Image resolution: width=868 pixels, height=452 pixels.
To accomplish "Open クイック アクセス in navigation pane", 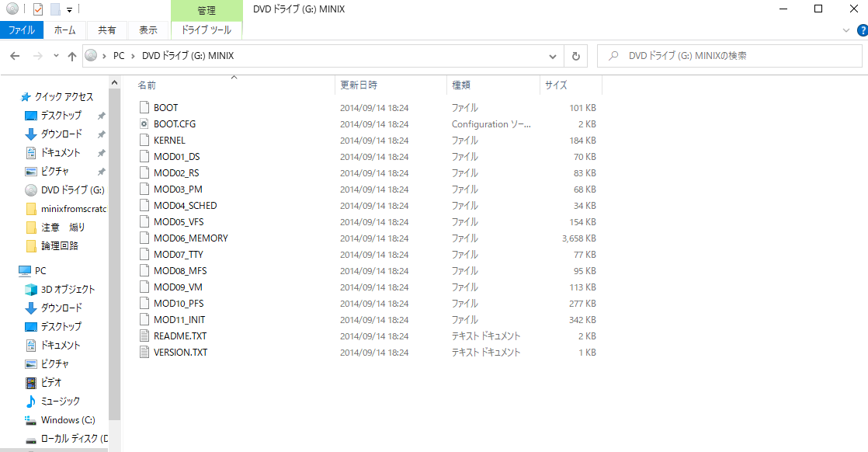I will click(64, 97).
